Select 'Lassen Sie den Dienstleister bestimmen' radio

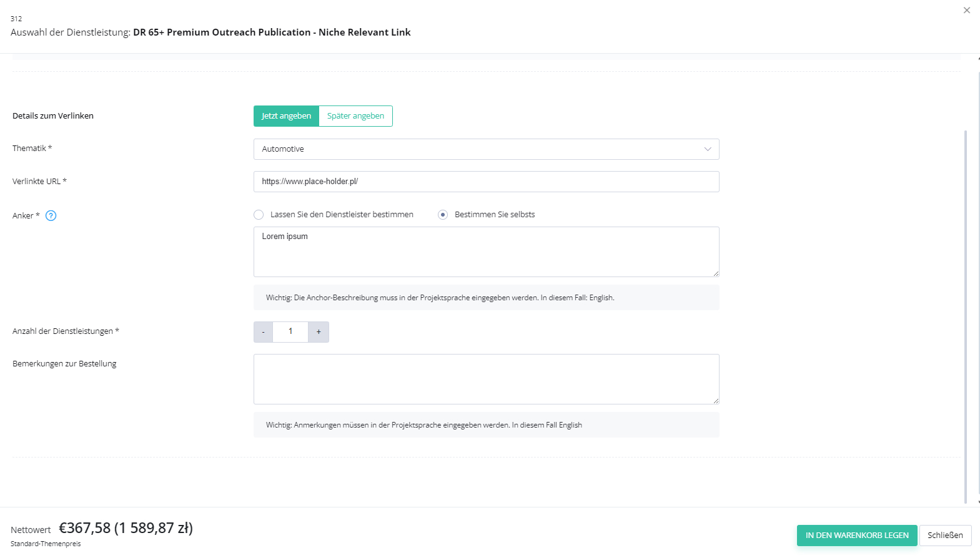259,215
